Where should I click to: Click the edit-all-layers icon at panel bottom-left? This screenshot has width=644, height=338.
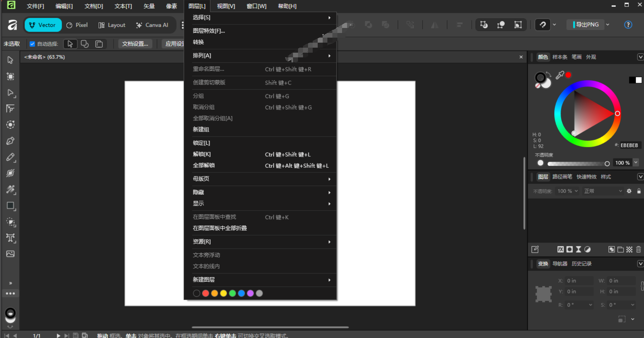535,249
